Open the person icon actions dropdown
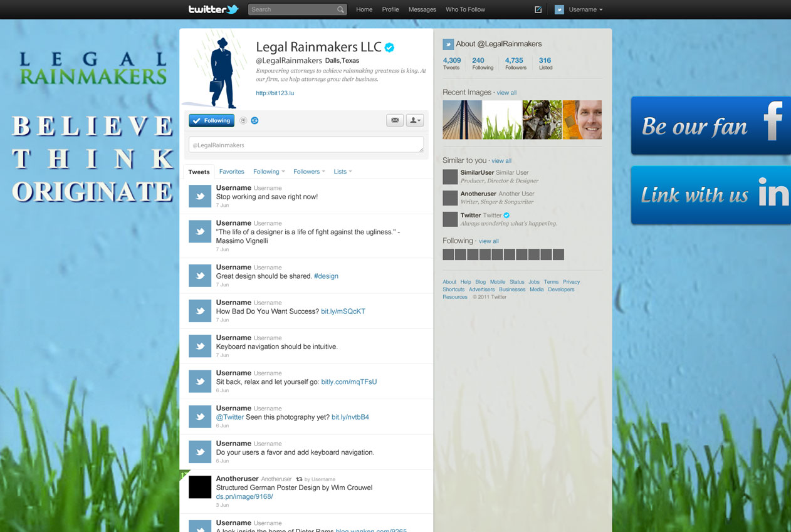Image resolution: width=791 pixels, height=532 pixels. click(x=415, y=120)
